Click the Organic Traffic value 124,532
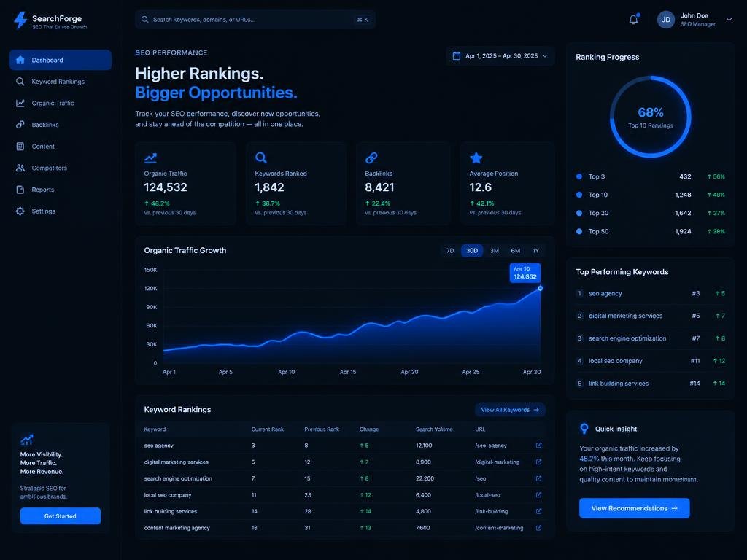 coord(166,187)
